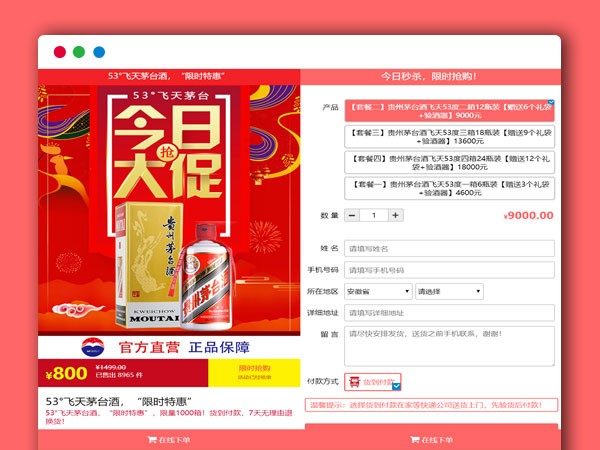Screen dimensions: 600x450
Task: Click the minus icon to decrease quantity
Action: [x=353, y=215]
